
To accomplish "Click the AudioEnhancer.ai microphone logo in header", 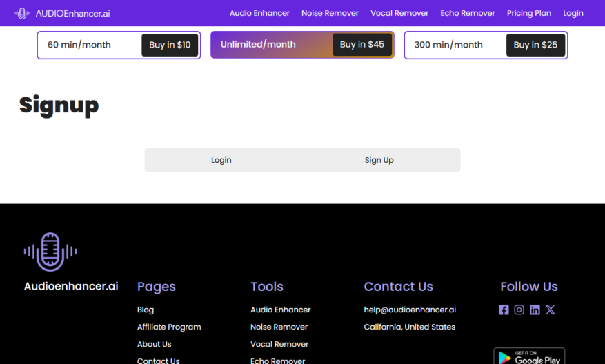I will click(22, 14).
